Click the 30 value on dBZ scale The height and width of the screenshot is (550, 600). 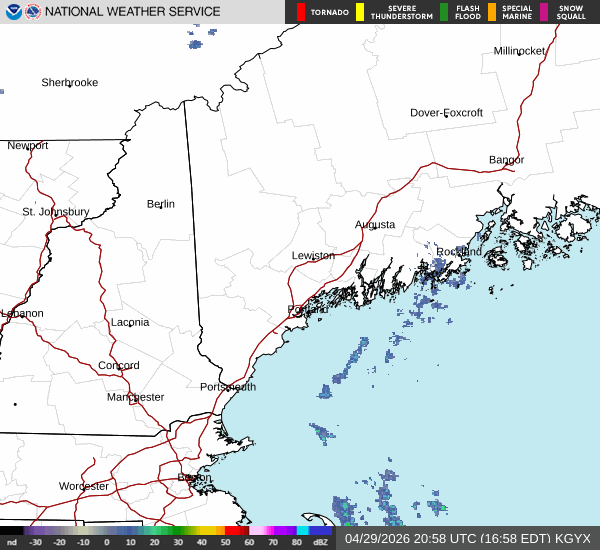178,542
